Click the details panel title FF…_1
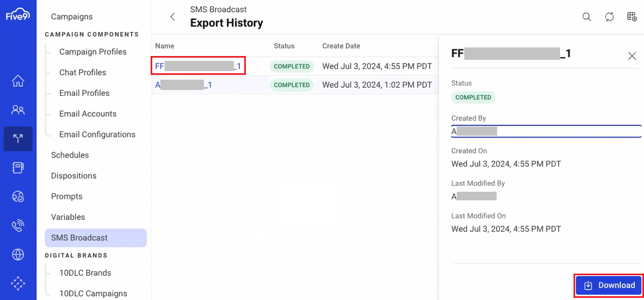Image resolution: width=644 pixels, height=300 pixels. [x=511, y=53]
